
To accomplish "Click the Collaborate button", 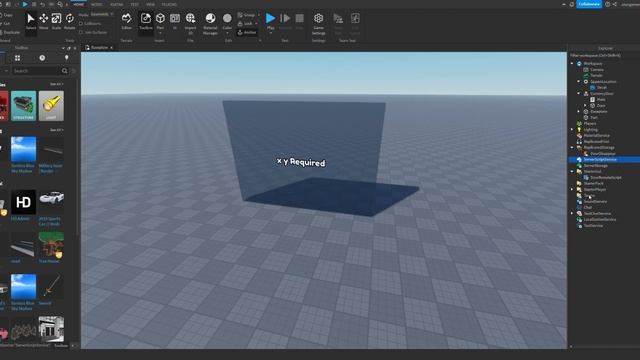I will pyautogui.click(x=589, y=4).
